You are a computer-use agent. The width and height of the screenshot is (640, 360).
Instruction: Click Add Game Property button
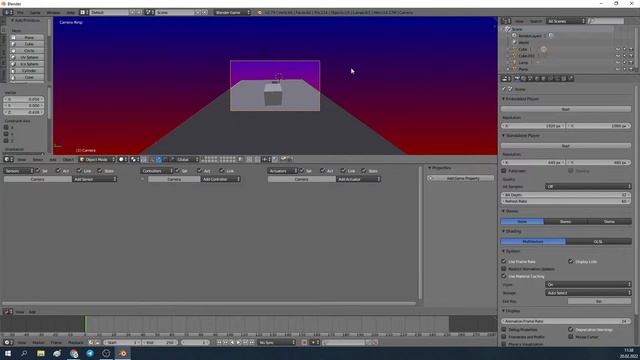(x=460, y=178)
